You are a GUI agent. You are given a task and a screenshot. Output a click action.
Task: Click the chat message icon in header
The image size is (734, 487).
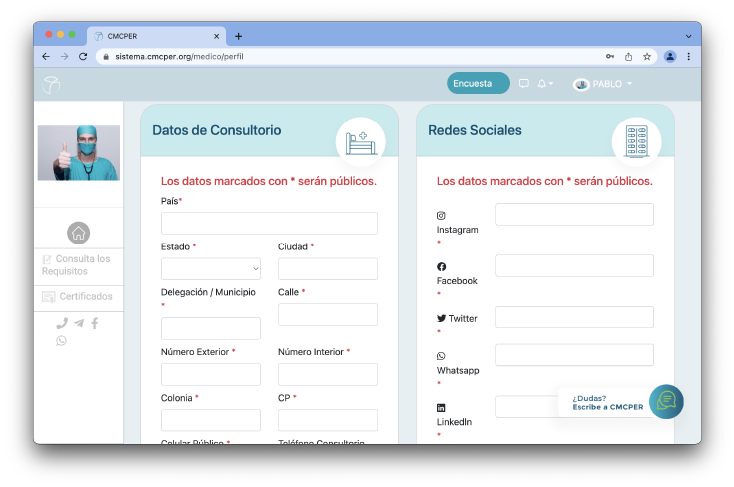pos(523,84)
